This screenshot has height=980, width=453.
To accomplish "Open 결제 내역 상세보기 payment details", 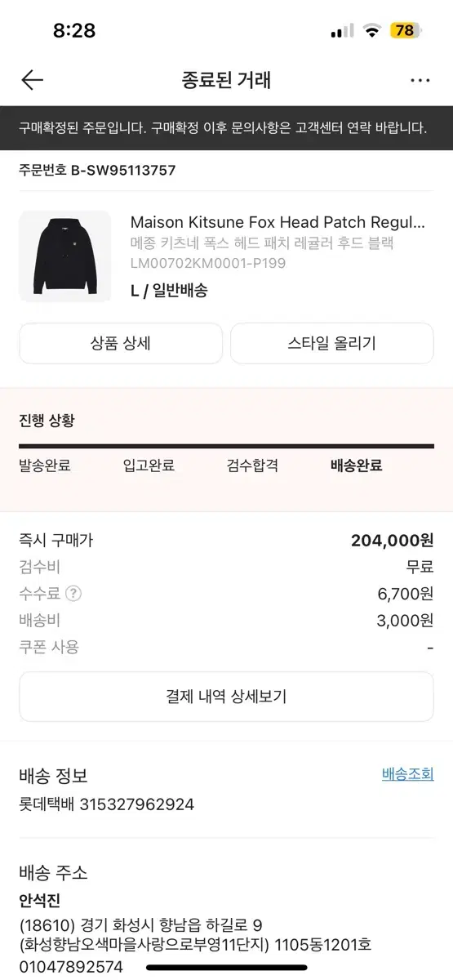I will tap(226, 697).
